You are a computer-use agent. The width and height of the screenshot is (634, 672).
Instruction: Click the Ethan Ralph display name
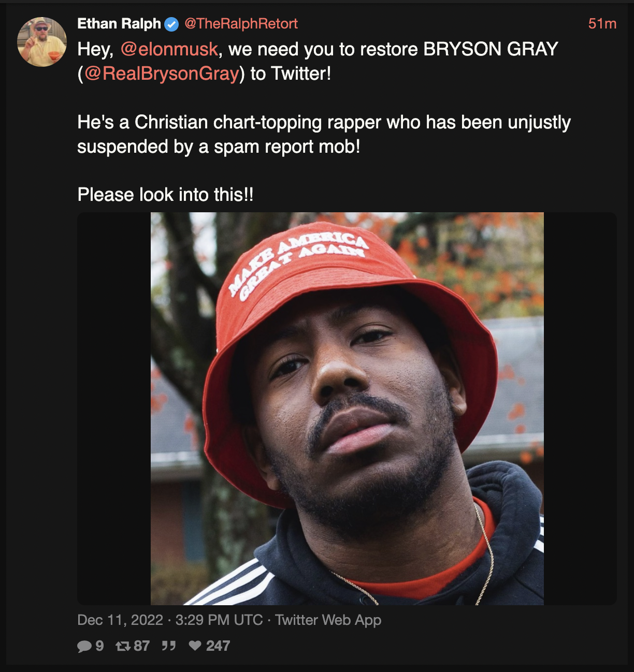(119, 24)
